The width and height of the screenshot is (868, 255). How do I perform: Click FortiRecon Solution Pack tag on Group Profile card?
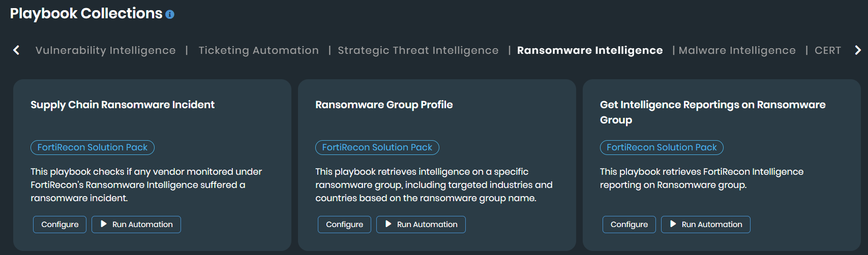click(377, 147)
